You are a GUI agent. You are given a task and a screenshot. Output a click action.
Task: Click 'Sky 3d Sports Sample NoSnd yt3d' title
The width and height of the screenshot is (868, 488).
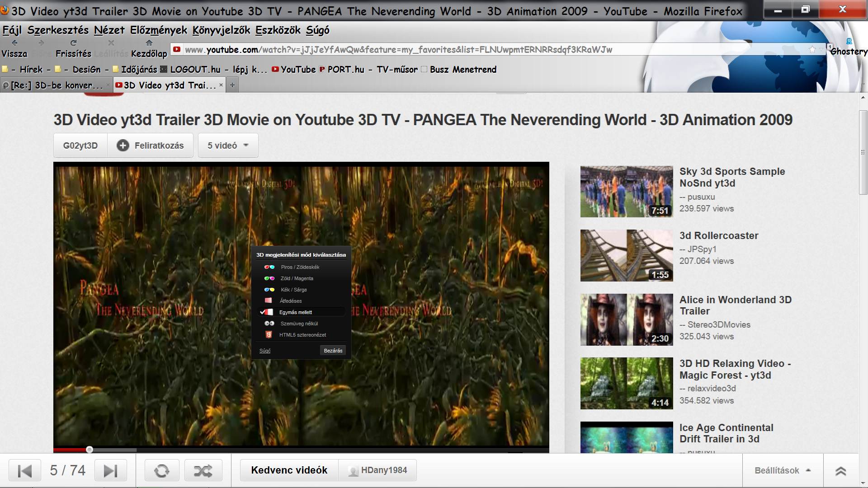tap(732, 178)
